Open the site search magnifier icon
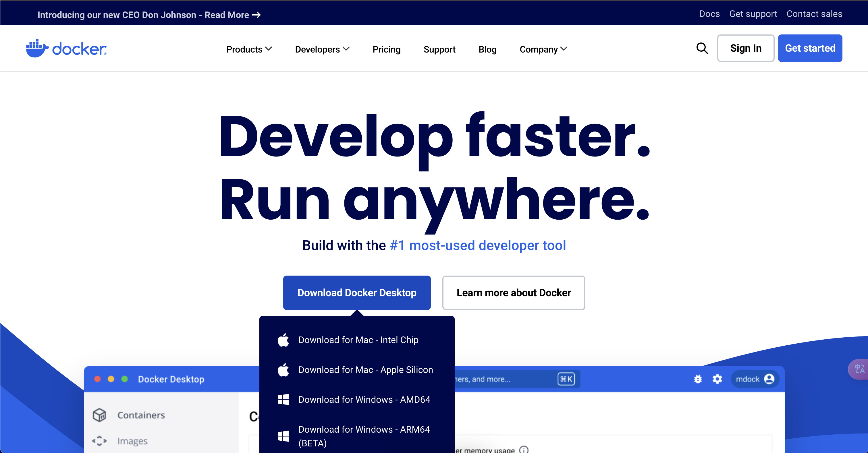Image resolution: width=868 pixels, height=453 pixels. (x=702, y=49)
